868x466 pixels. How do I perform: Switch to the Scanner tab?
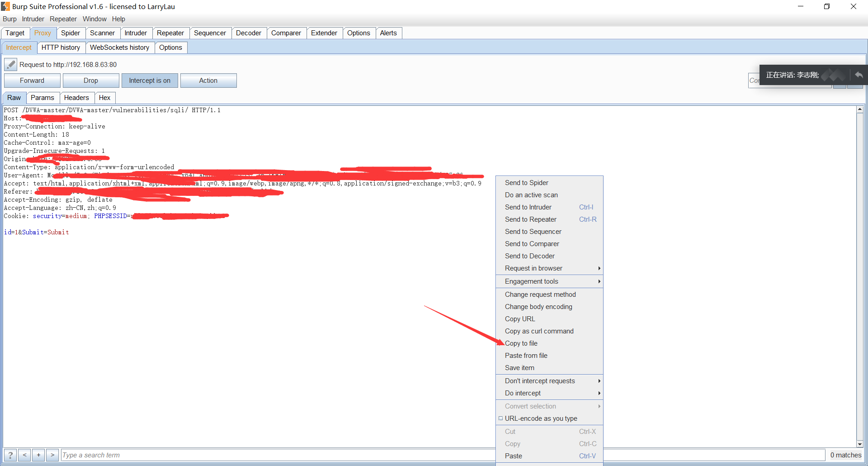102,33
